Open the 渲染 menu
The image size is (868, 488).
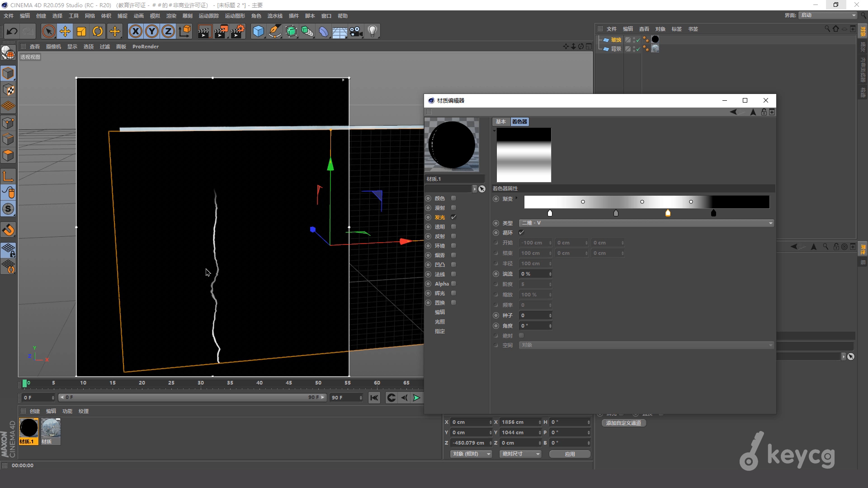(x=171, y=16)
